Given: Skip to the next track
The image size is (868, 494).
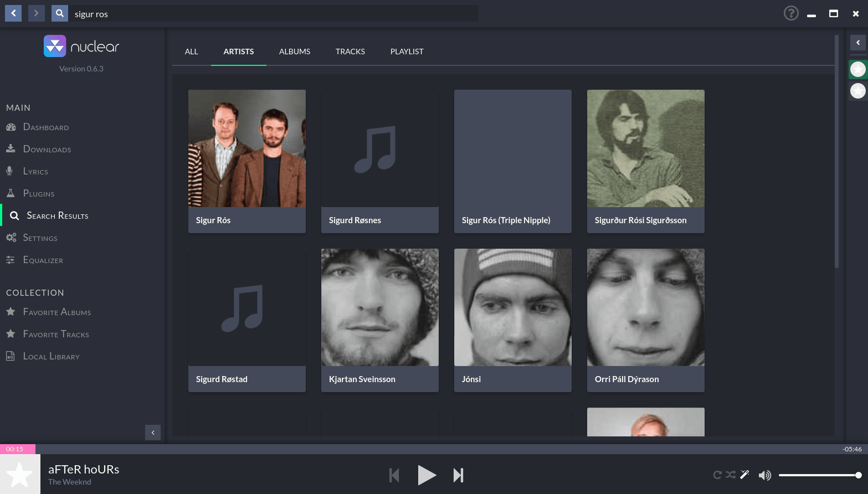Looking at the screenshot, I should point(459,475).
